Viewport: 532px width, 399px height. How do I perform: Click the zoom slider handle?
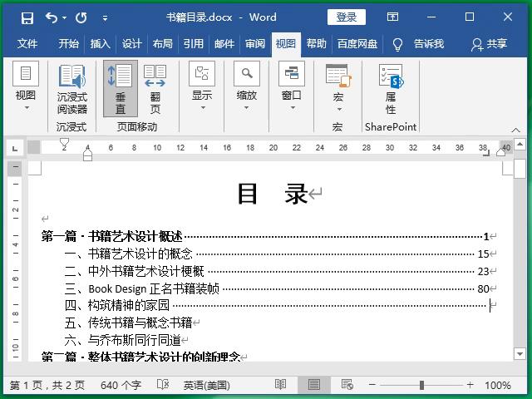[421, 385]
